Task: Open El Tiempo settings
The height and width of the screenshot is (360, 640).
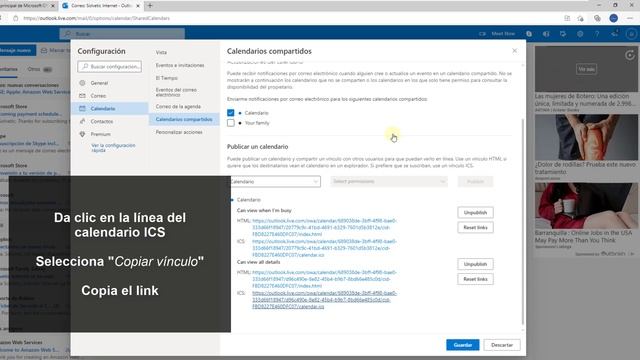Action: (167, 78)
